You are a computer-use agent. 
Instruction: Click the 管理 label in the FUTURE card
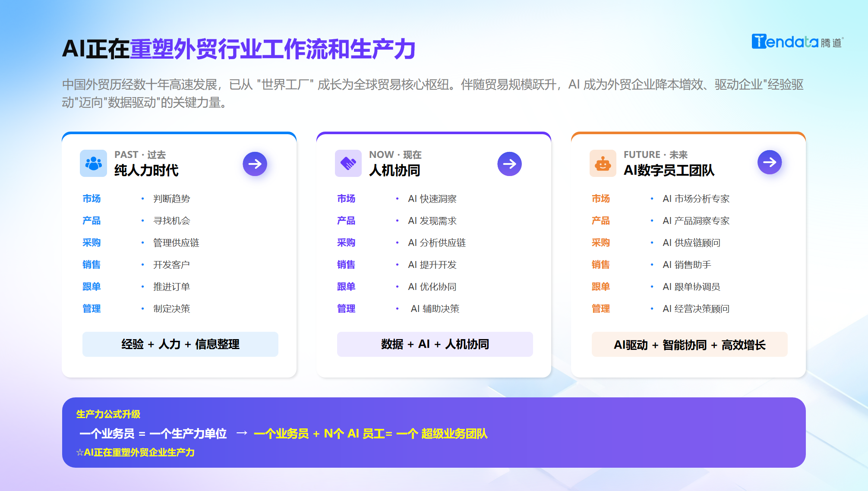click(601, 308)
